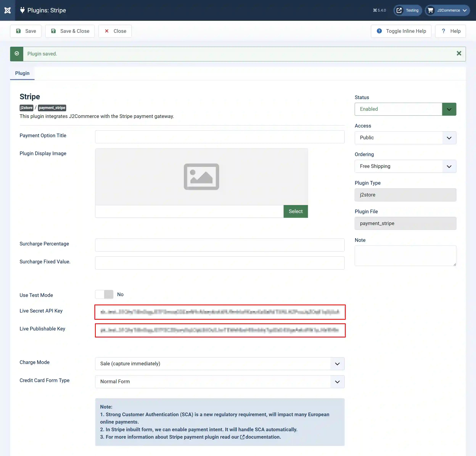476x456 pixels.
Task: Click the Use Test Mode label
Action: point(36,295)
